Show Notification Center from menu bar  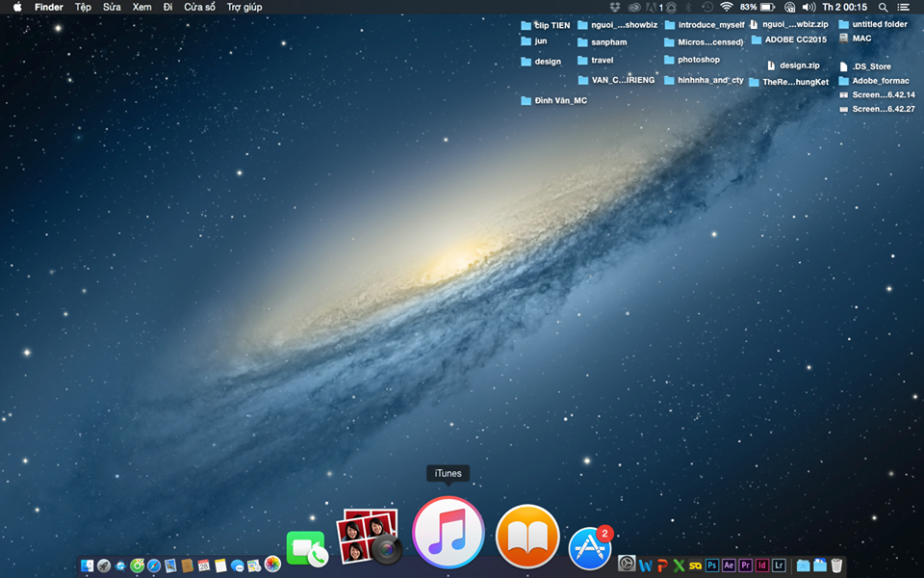click(x=903, y=7)
